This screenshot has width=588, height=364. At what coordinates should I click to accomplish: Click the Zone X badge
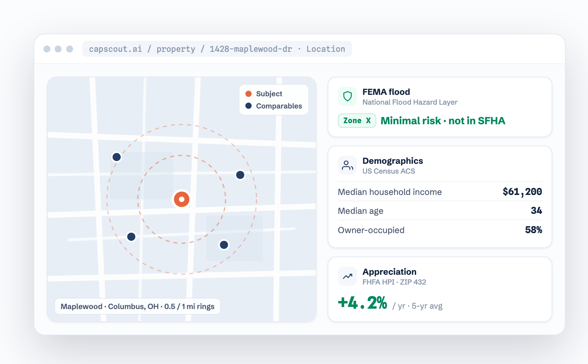[357, 120]
